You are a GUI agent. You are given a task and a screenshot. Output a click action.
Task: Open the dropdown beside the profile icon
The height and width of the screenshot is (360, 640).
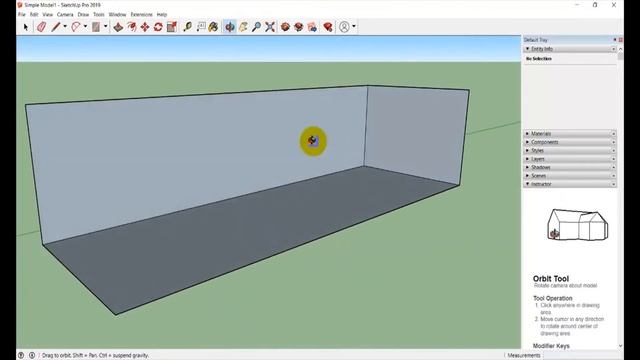(354, 27)
